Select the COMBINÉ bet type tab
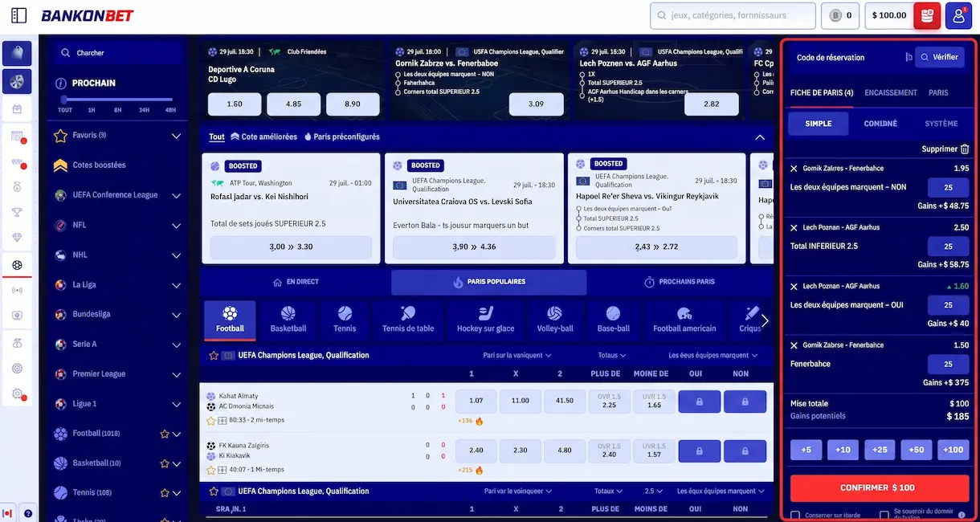The height and width of the screenshot is (522, 980). (x=880, y=124)
